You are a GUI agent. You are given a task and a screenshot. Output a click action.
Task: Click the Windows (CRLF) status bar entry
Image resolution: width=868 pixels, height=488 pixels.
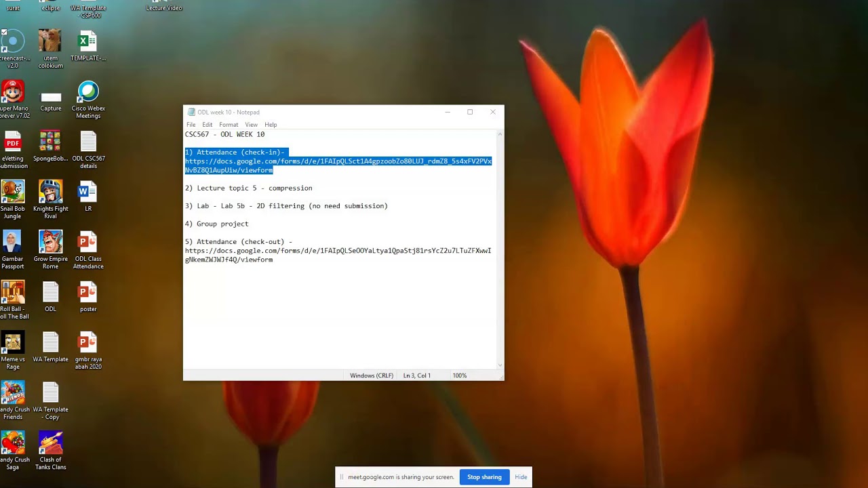[x=372, y=375]
